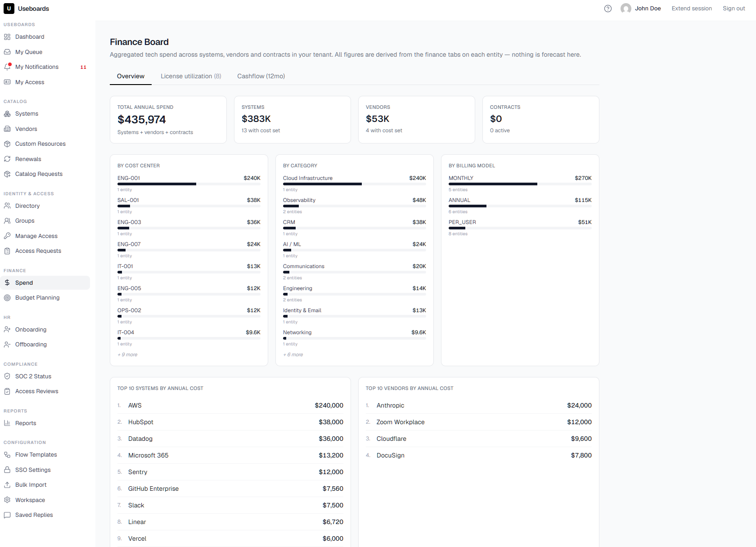The width and height of the screenshot is (756, 547).
Task: Click the My Access card icon
Action: coord(7,82)
